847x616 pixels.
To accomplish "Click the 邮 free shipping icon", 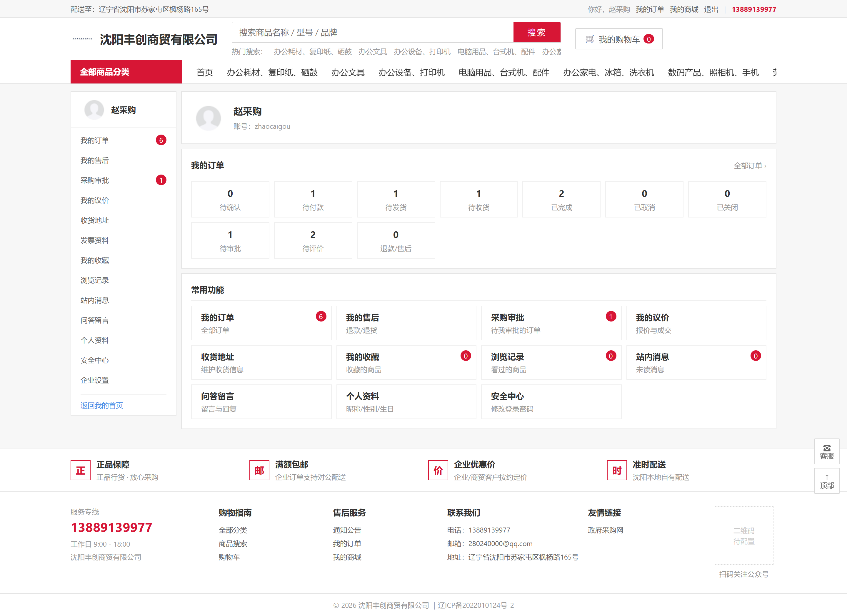I will tap(259, 471).
